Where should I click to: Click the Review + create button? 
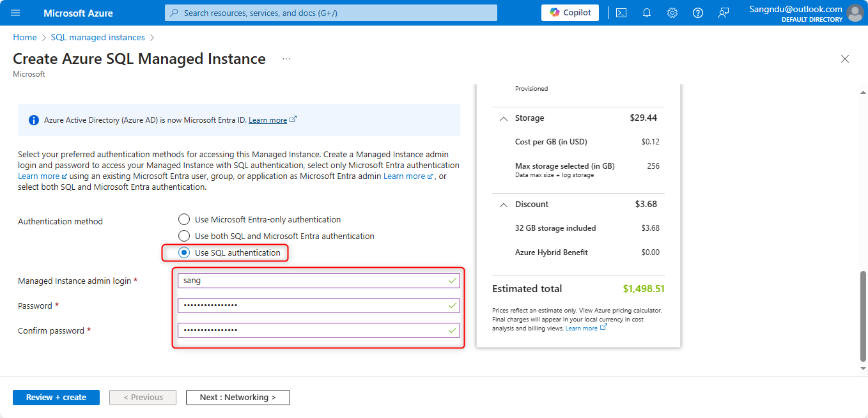point(56,398)
